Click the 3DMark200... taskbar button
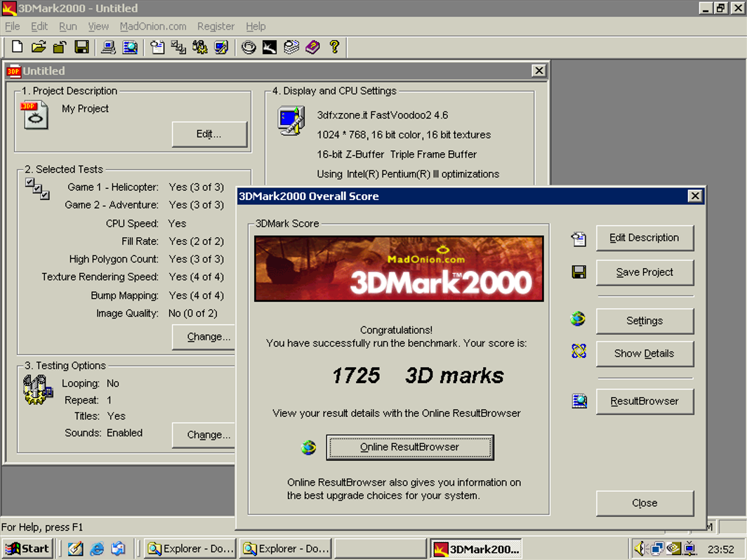Screen dimensions: 747x560 click(476, 549)
